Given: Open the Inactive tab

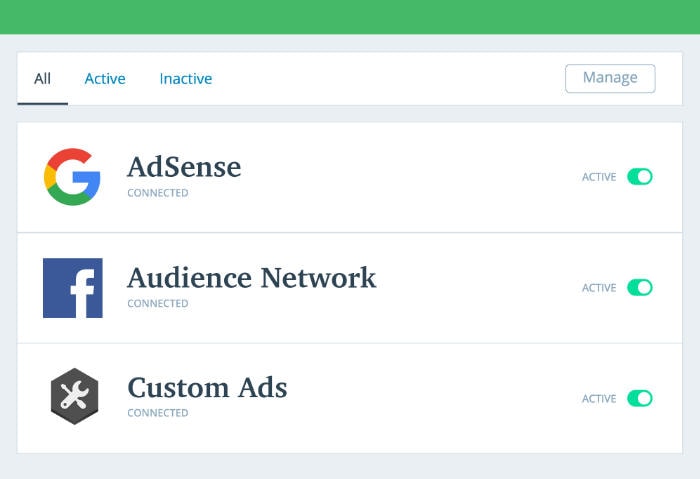Looking at the screenshot, I should [x=186, y=79].
